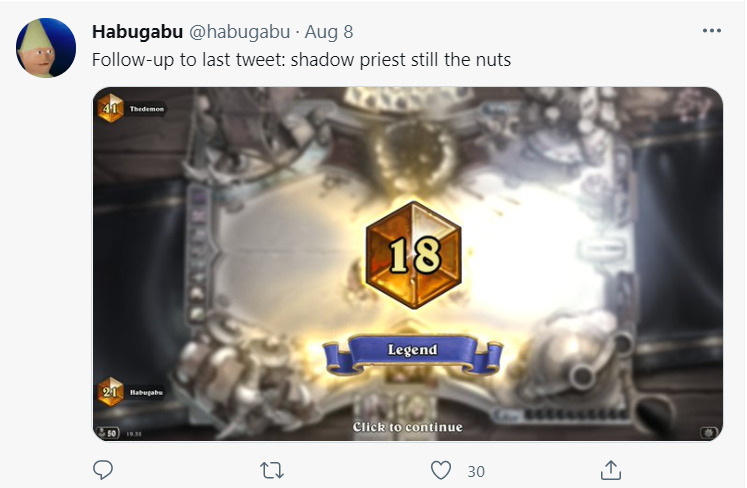Like the tweet with the heart icon

tap(441, 470)
